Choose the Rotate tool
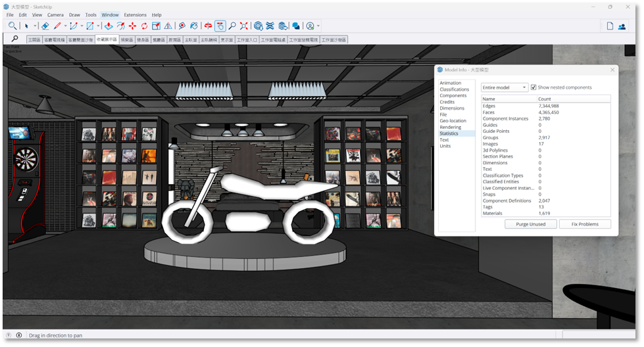This screenshot has width=644, height=347. pyautogui.click(x=144, y=26)
